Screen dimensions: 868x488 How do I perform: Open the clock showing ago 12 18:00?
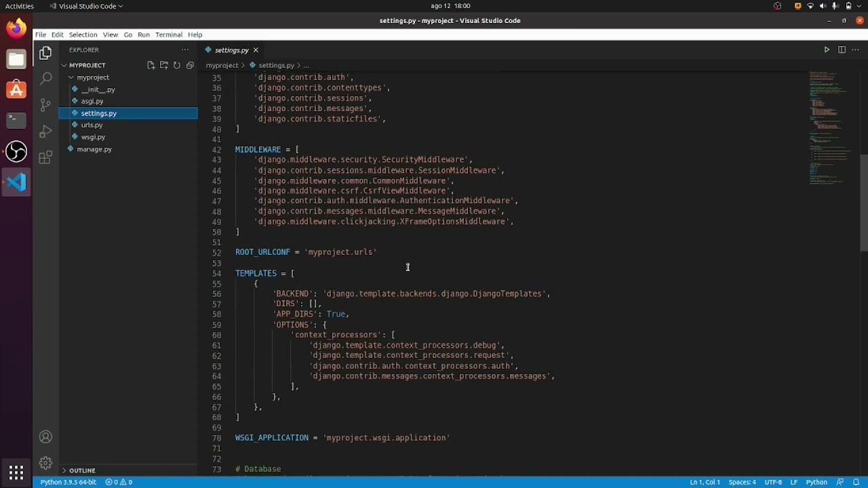450,6
